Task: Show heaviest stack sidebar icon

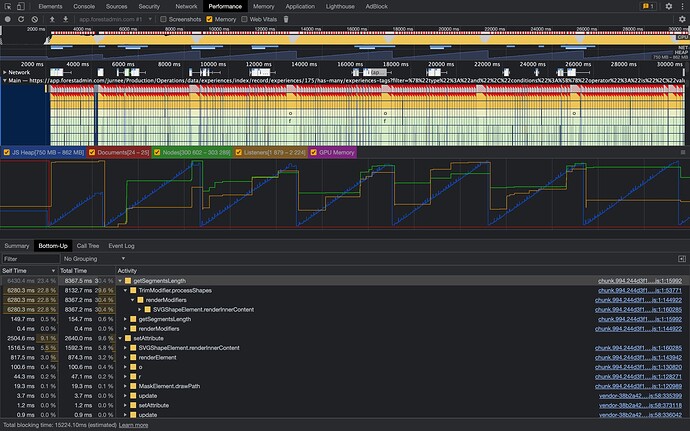Action: 682,259
